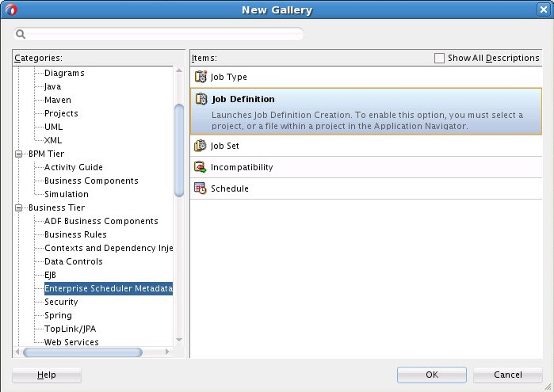
Task: Click the Oracle application logo in title bar
Action: click(x=10, y=10)
